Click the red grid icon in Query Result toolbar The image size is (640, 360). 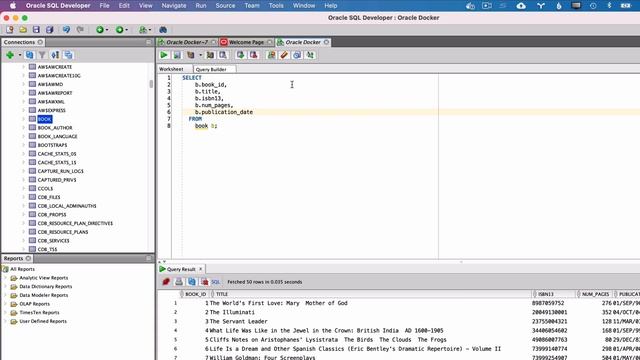[x=204, y=282]
